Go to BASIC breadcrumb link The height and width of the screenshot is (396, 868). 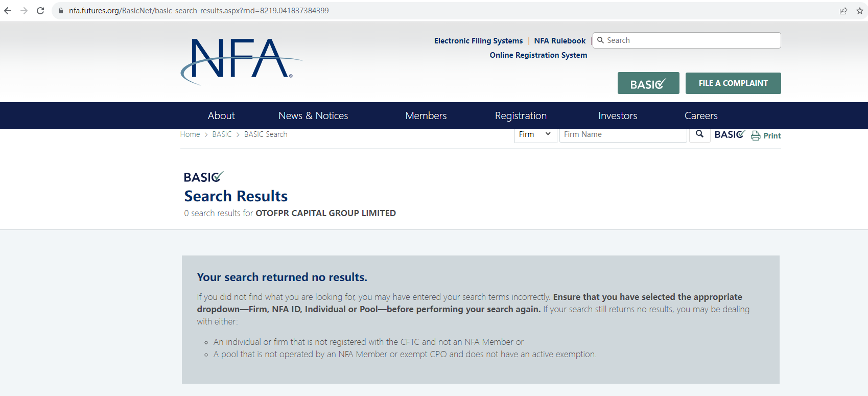coord(222,134)
